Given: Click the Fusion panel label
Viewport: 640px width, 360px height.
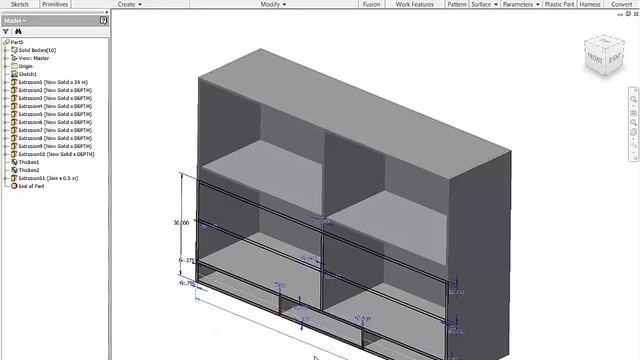Looking at the screenshot, I should point(371,4).
